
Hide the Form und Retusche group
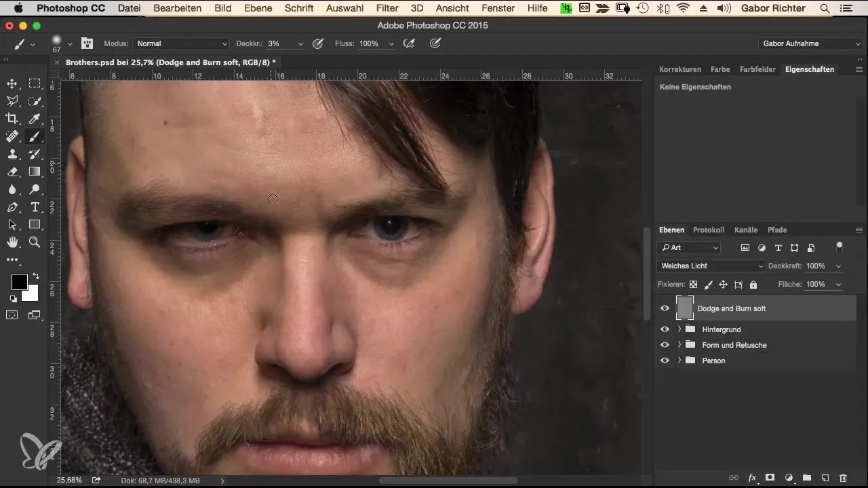pyautogui.click(x=665, y=345)
